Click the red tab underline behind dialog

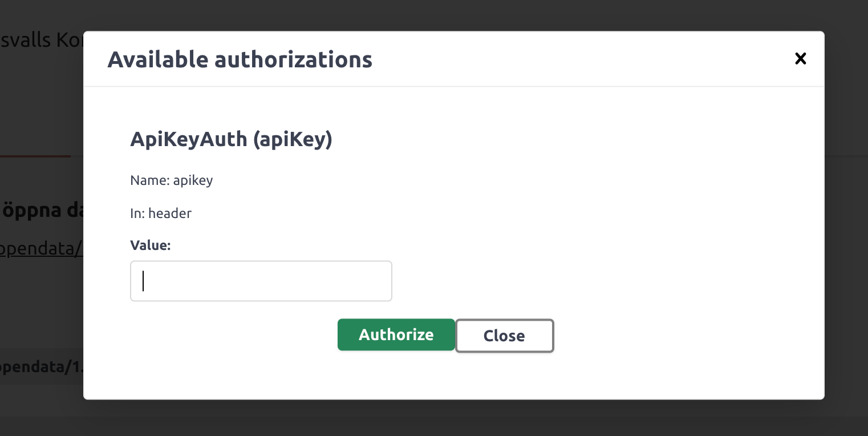coord(35,155)
